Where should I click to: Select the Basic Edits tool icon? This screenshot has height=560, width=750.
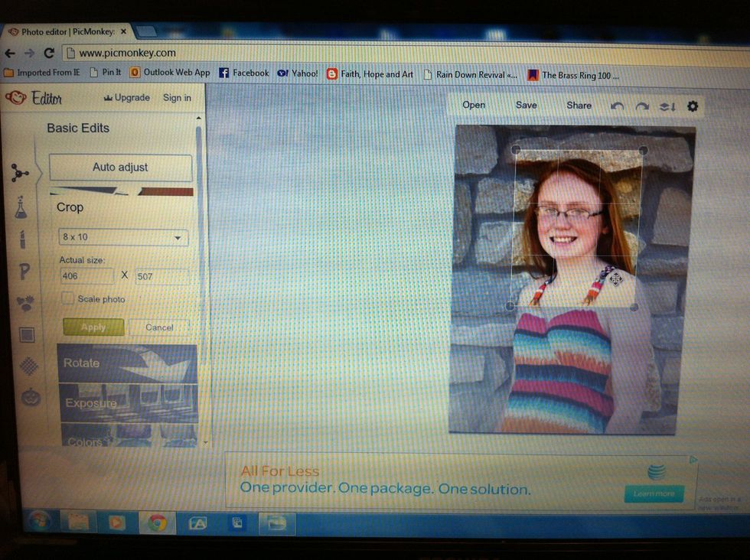tap(21, 173)
